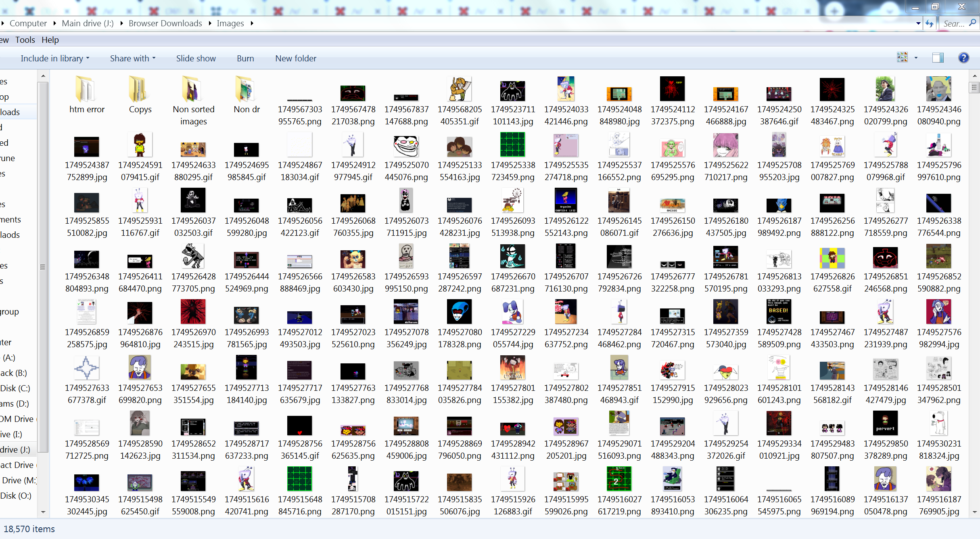Select file 1749526037032503.gif thumbnail
The width and height of the screenshot is (980, 539).
[x=193, y=201]
